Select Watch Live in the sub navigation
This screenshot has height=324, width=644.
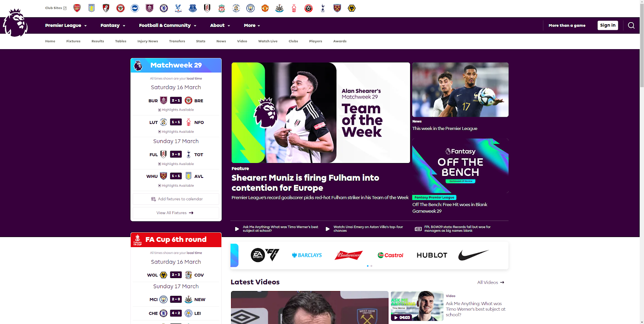point(268,41)
